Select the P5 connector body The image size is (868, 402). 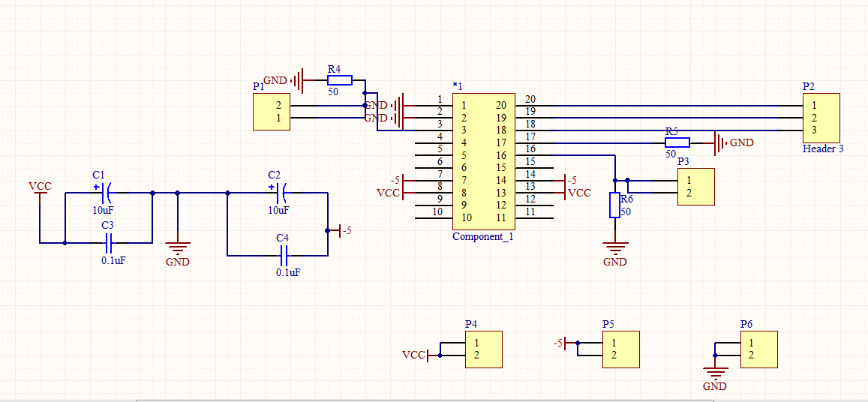621,349
